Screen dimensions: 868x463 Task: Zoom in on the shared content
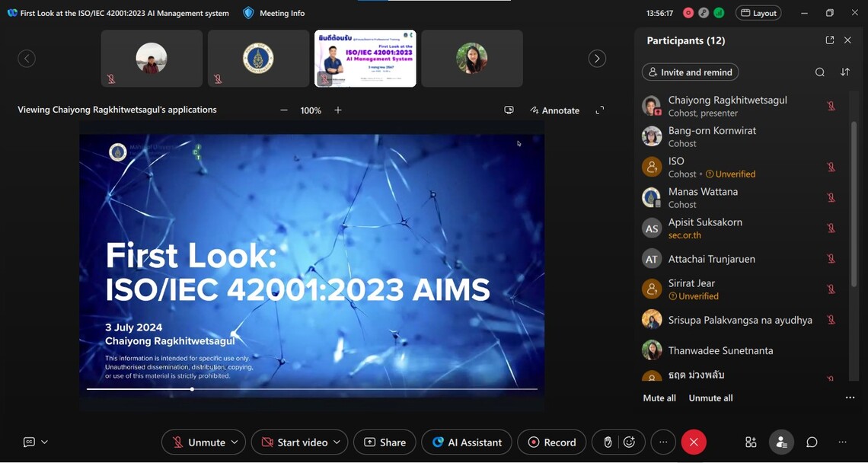tap(338, 110)
